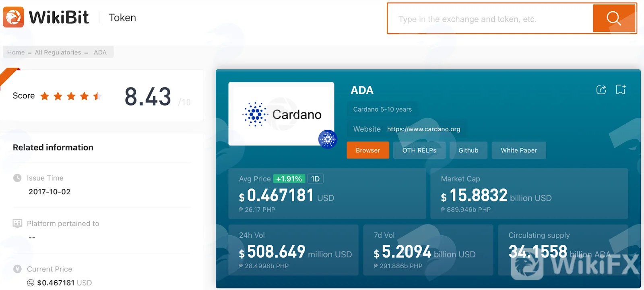Click the currency swap icon beside $0.467181

[31, 283]
